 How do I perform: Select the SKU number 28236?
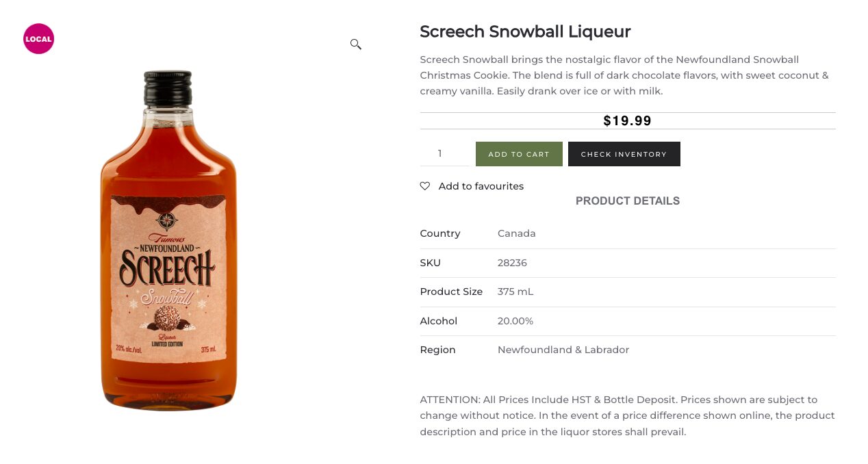(512, 263)
